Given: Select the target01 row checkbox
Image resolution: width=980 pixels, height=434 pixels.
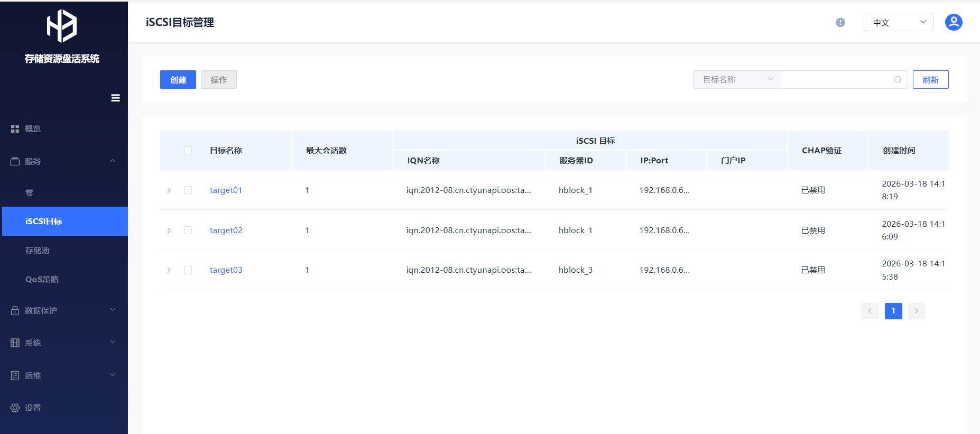Looking at the screenshot, I should point(188,190).
